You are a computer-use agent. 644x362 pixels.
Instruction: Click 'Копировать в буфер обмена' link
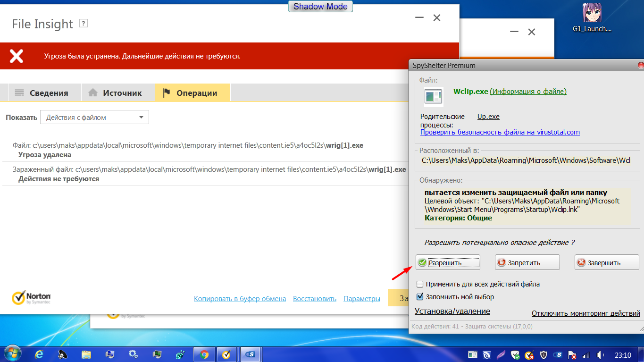pyautogui.click(x=240, y=298)
